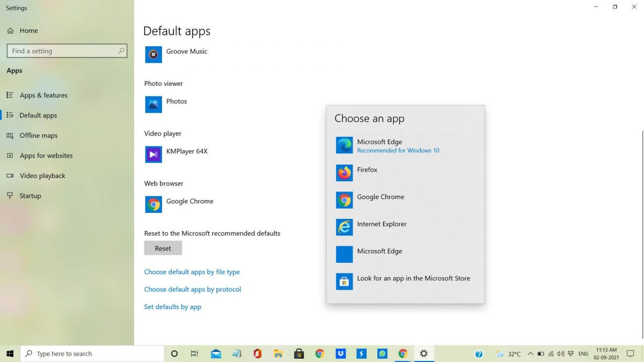Click Set defaults by app link
644x362 pixels.
click(173, 306)
